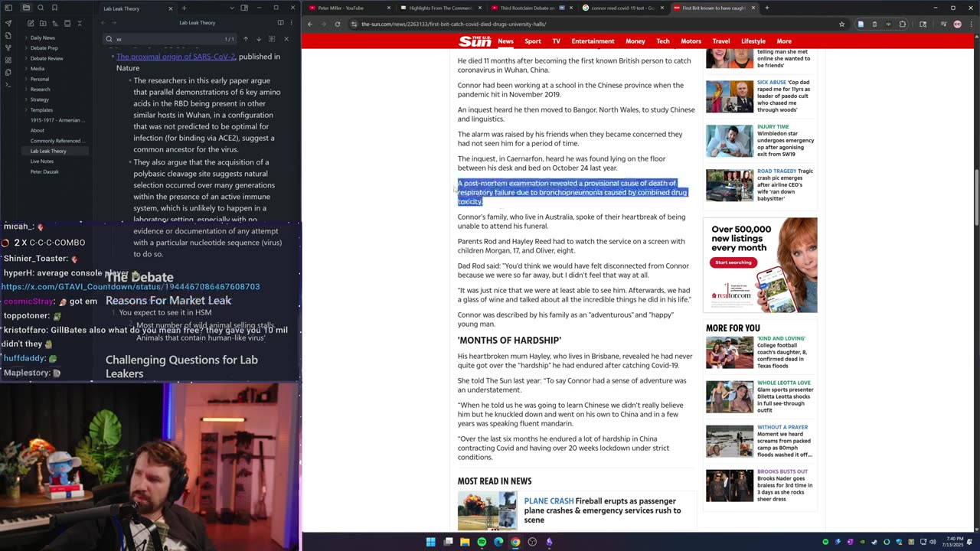Viewport: 980px width, 551px height.
Task: Open the Chrome extensions puzzle icon
Action: [x=902, y=24]
